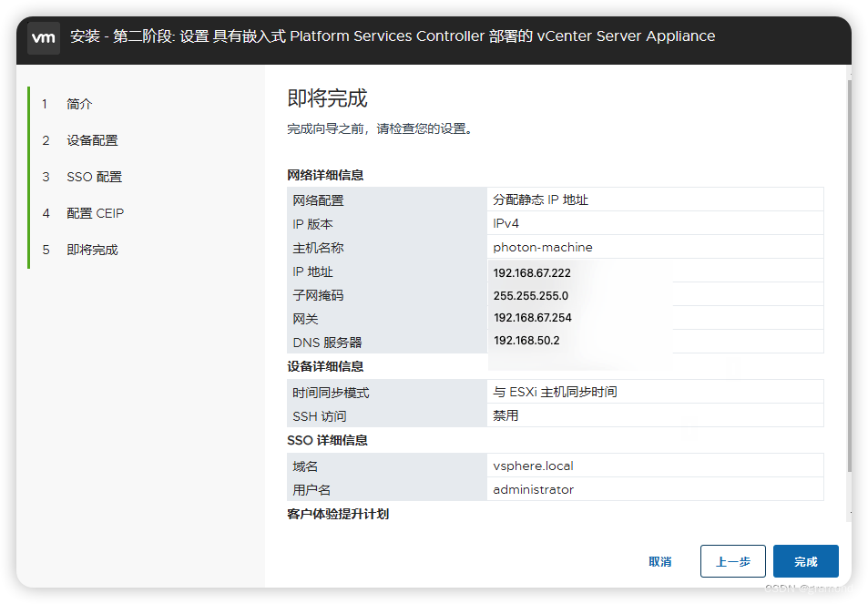Select the DNS server value 192.168.50.2
The width and height of the screenshot is (868, 604).
coord(526,341)
